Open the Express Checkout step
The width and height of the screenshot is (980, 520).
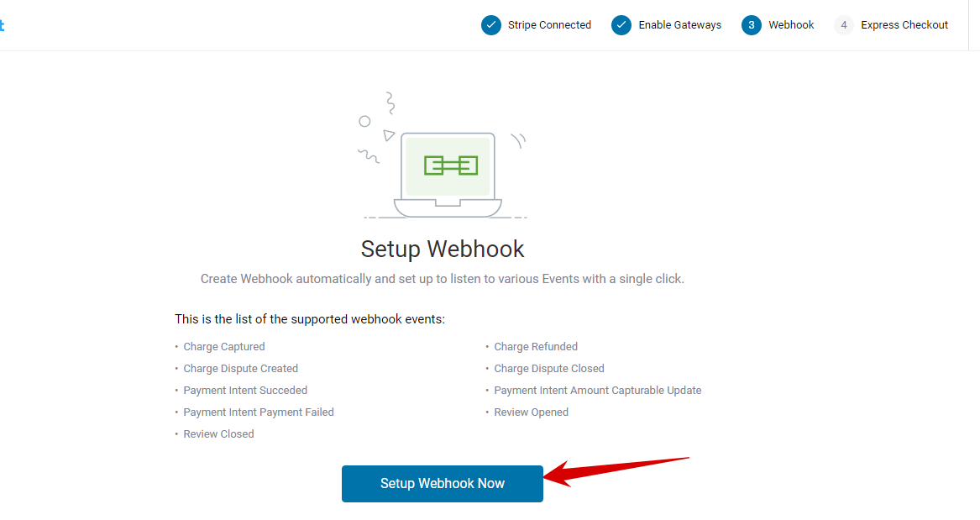point(904,25)
